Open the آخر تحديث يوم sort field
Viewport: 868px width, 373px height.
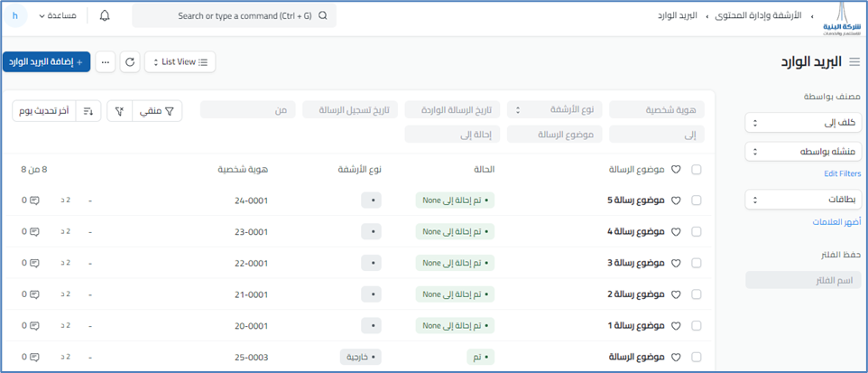(x=44, y=111)
